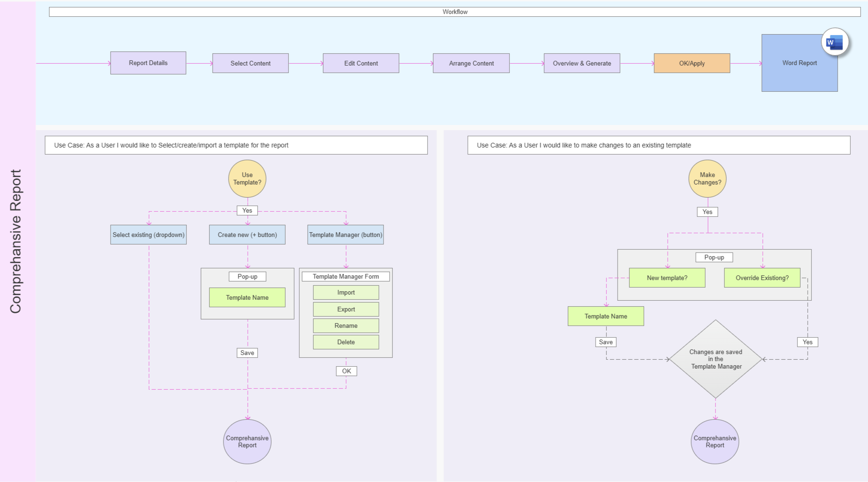
Task: Click the Rename box
Action: [x=346, y=326]
